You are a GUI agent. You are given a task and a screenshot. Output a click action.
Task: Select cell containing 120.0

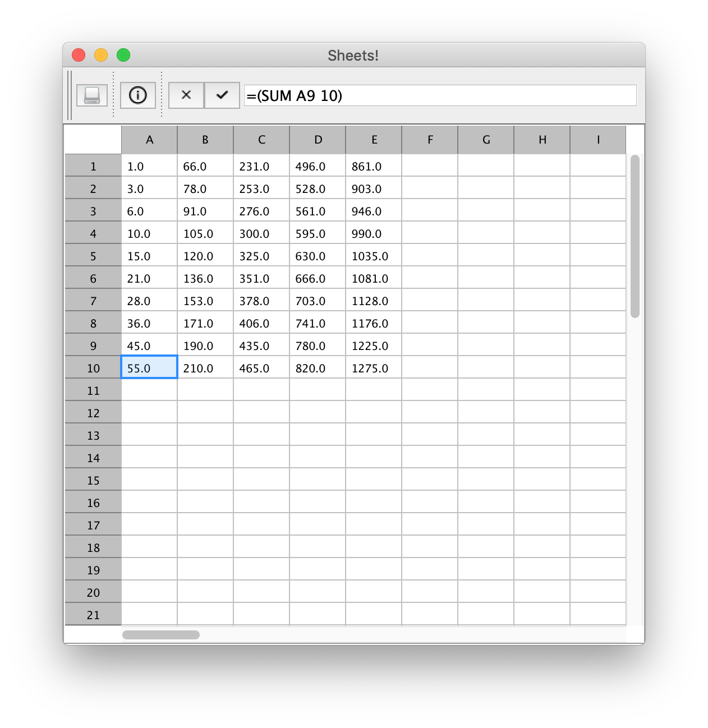[205, 256]
